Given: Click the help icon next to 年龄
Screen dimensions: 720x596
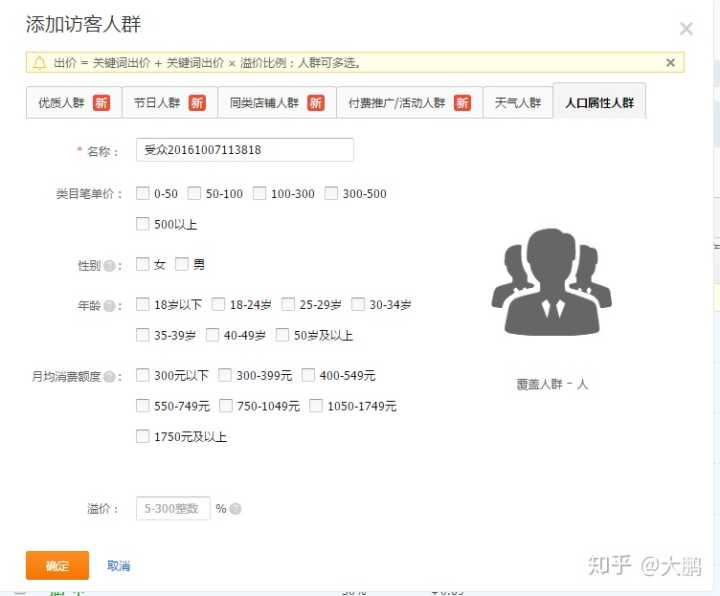Looking at the screenshot, I should click(x=109, y=306).
